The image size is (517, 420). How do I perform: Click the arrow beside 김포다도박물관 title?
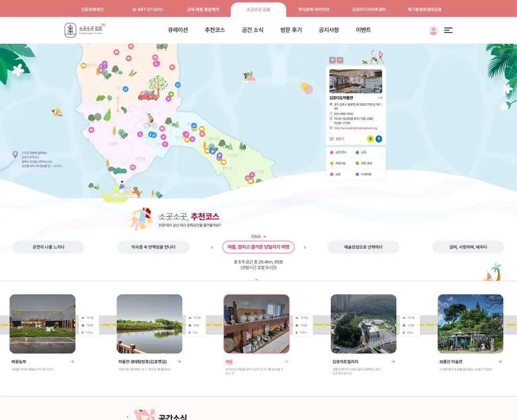tap(380, 98)
